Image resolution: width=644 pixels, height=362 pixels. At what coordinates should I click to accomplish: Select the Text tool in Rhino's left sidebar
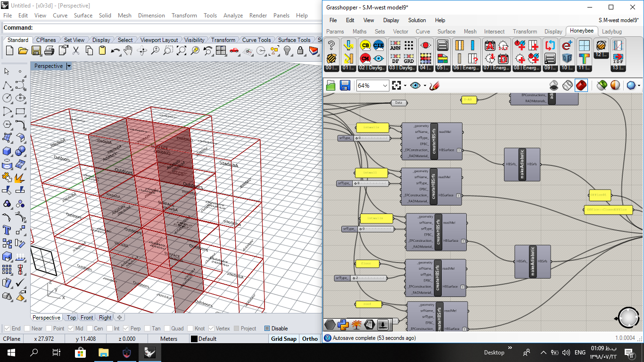click(7, 230)
